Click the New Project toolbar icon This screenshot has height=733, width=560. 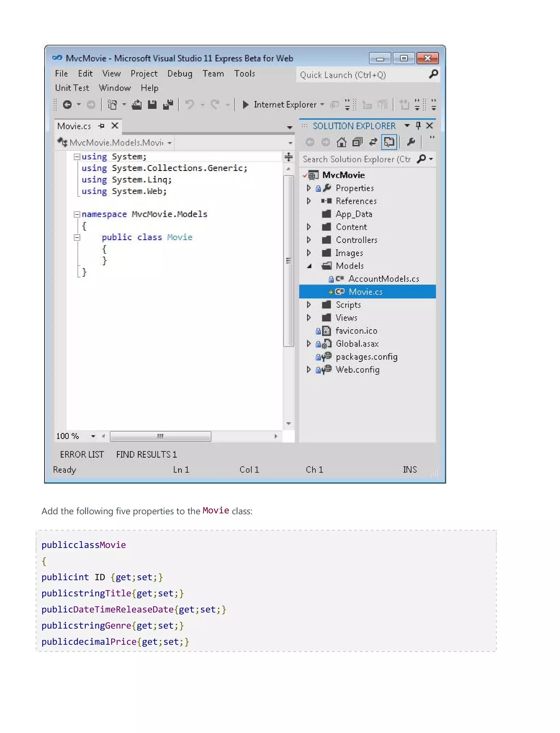tap(112, 105)
